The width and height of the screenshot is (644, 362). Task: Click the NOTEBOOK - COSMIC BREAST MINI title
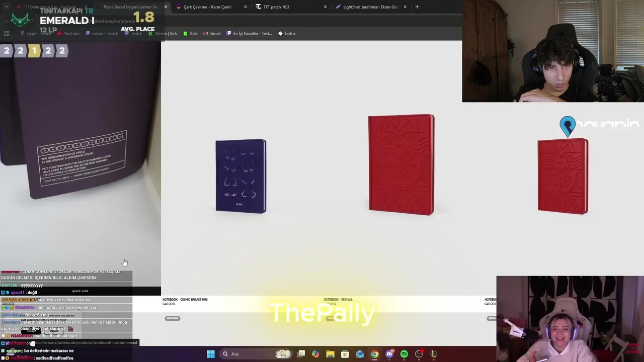tap(185, 300)
